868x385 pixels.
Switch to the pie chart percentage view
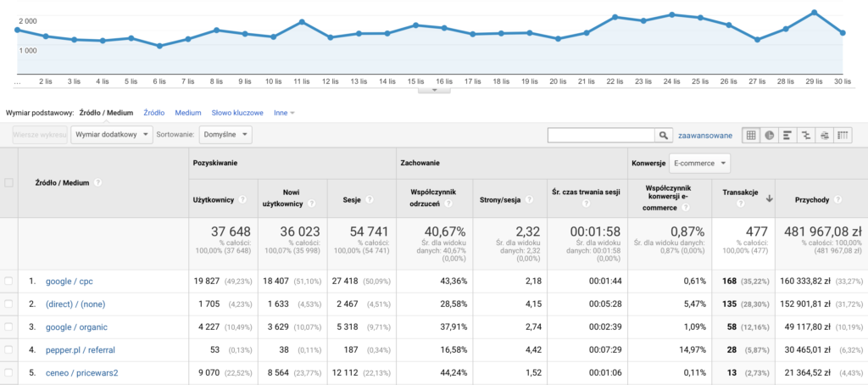[769, 135]
